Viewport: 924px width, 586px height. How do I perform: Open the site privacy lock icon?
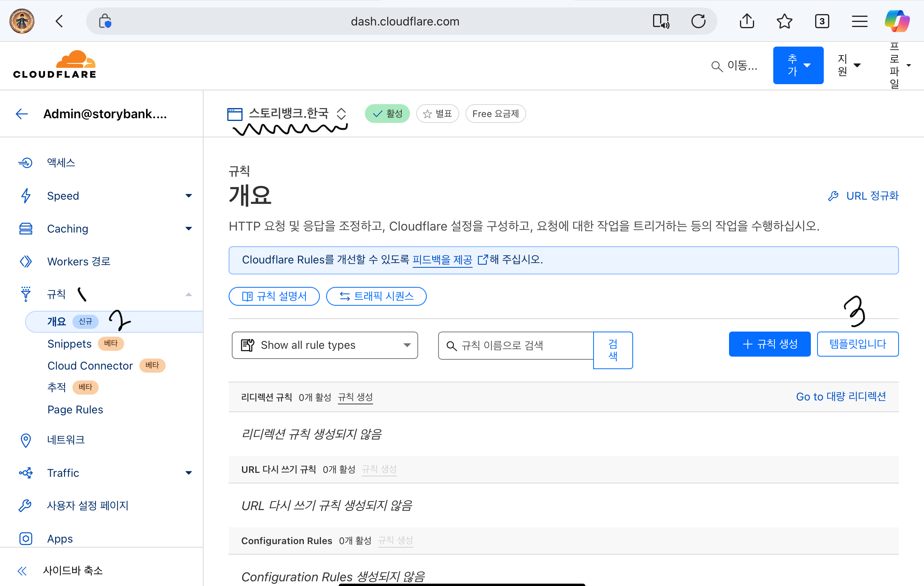(105, 21)
